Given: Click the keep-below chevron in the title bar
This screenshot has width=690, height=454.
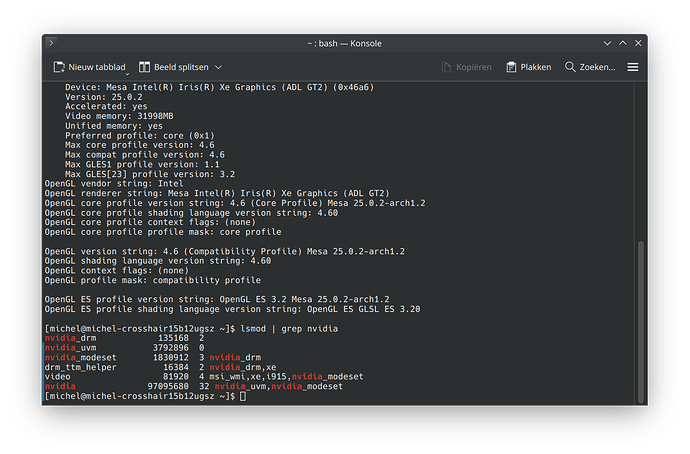Looking at the screenshot, I should point(607,43).
